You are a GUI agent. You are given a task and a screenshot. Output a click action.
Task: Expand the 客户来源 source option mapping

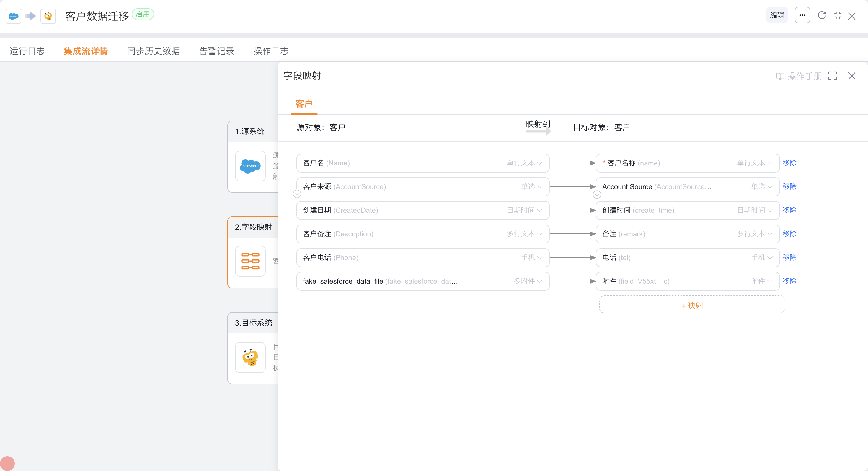(297, 194)
